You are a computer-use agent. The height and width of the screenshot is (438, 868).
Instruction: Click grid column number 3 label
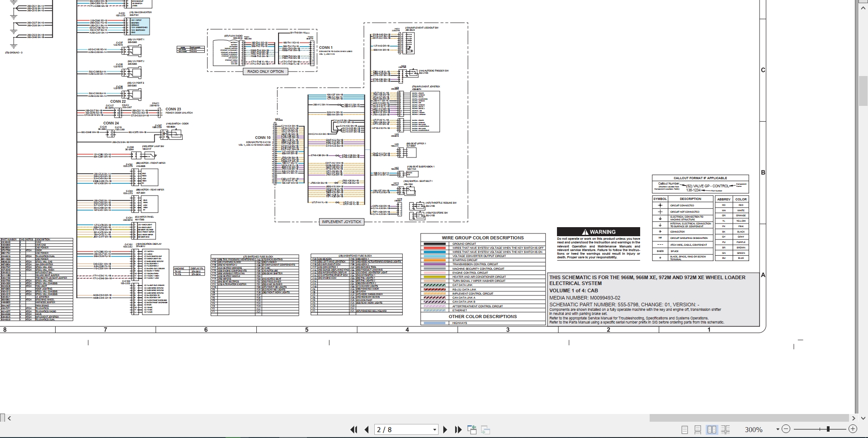pos(508,330)
